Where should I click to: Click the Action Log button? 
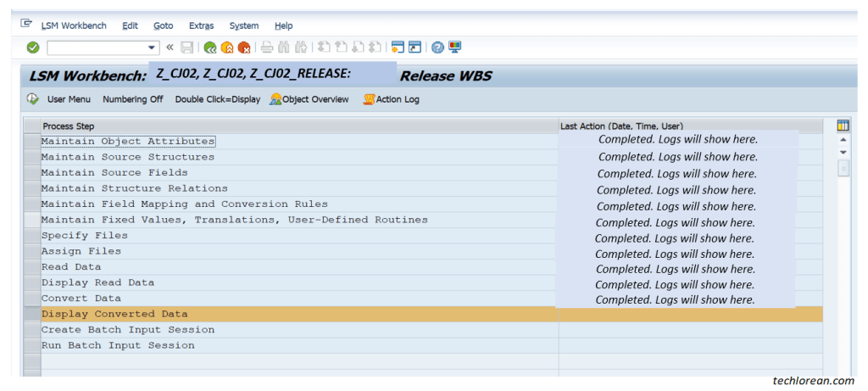pos(392,100)
